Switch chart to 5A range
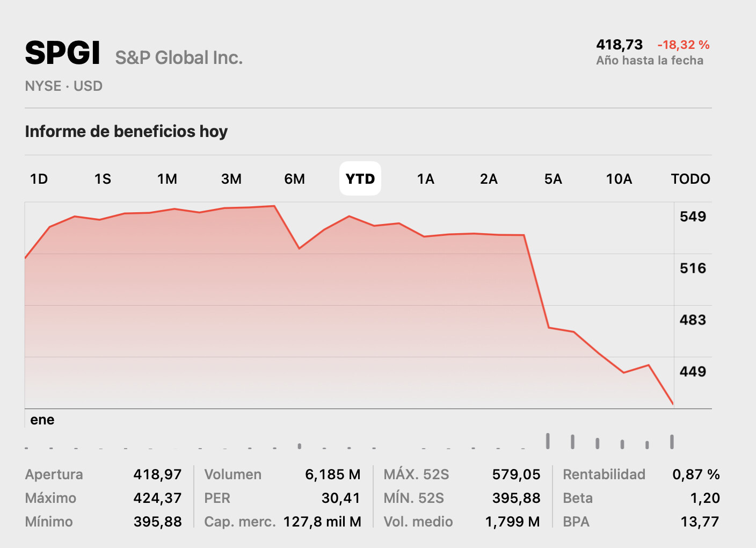This screenshot has width=756, height=548. (x=553, y=179)
